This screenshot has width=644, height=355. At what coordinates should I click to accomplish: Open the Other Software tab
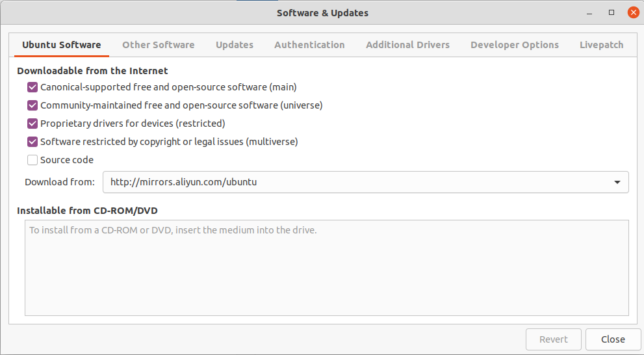tap(158, 45)
